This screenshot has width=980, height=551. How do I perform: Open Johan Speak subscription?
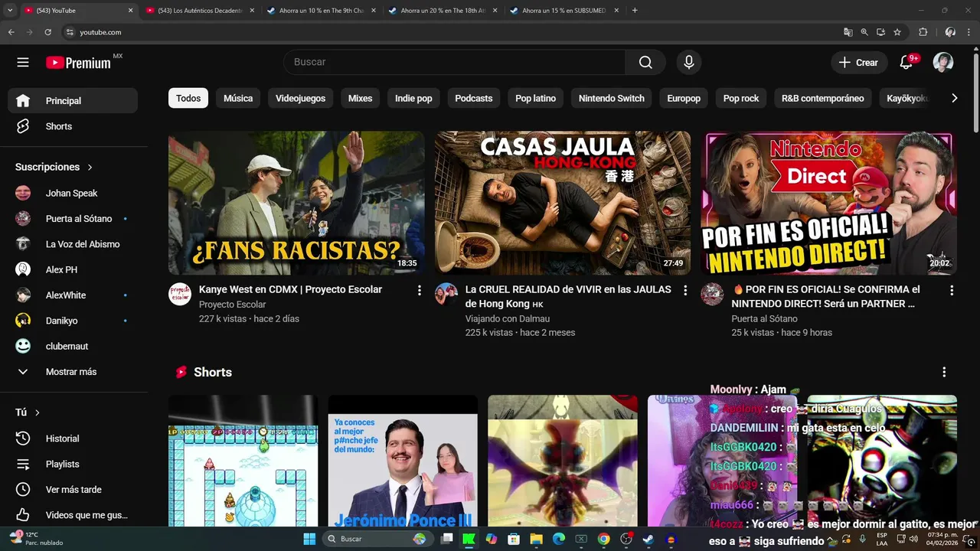pos(73,193)
